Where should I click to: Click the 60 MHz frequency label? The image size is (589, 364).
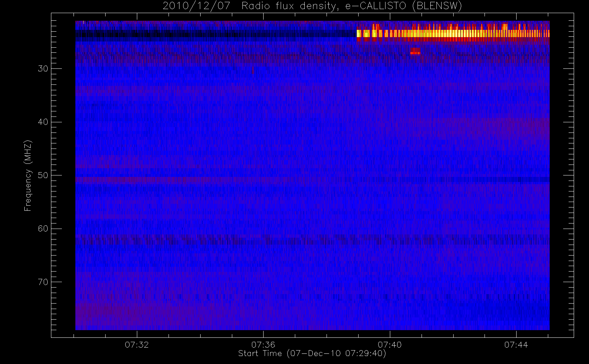43,229
